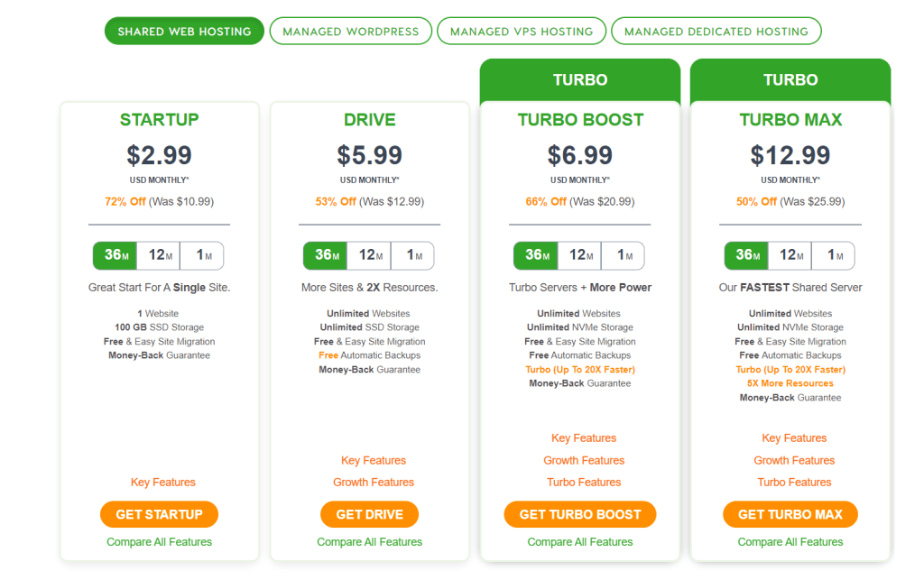Expand Key Features under Startup plan
This screenshot has width=924, height=580.
[163, 483]
